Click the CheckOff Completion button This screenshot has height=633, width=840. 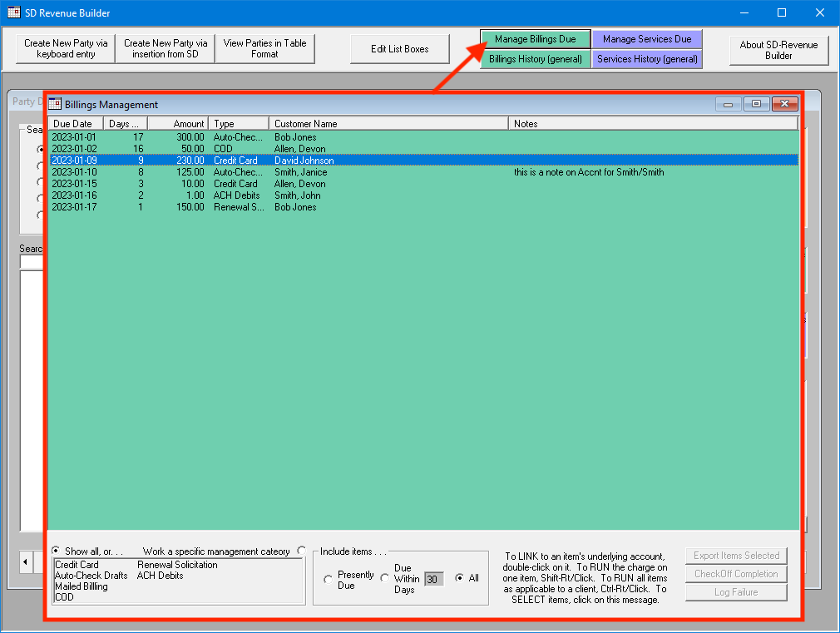(736, 573)
